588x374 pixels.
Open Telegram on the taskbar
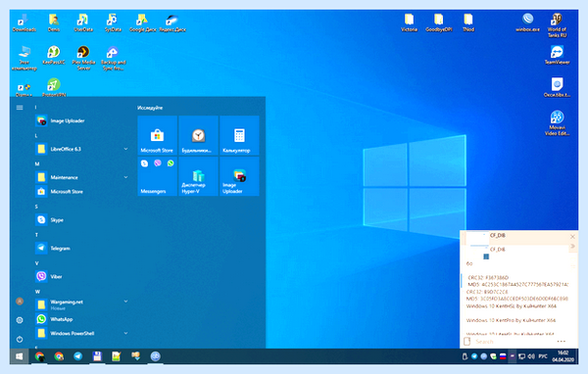(78, 356)
